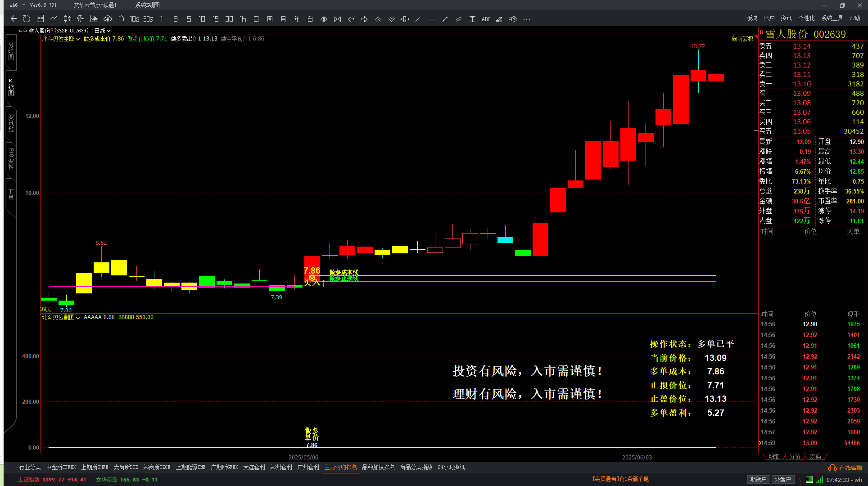Viewport: 868px width, 486px height.
Task: Click 上证指数 index ticker in status bar
Action: click(x=52, y=480)
